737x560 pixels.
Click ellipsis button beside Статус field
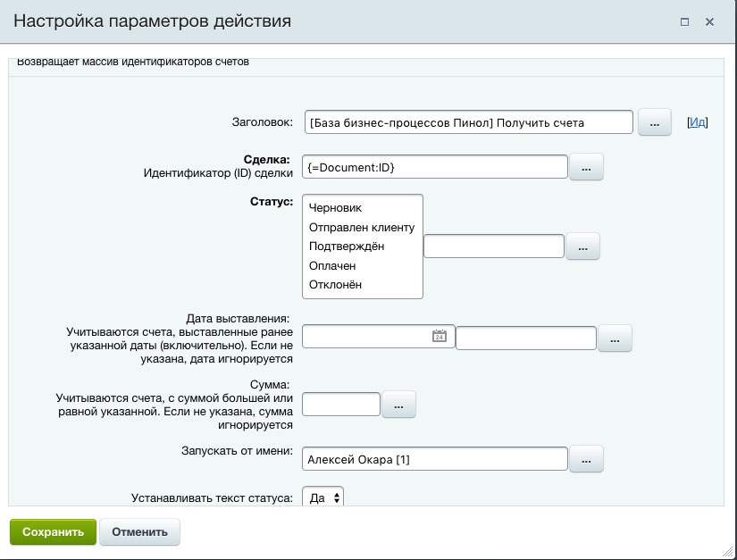pos(582,247)
